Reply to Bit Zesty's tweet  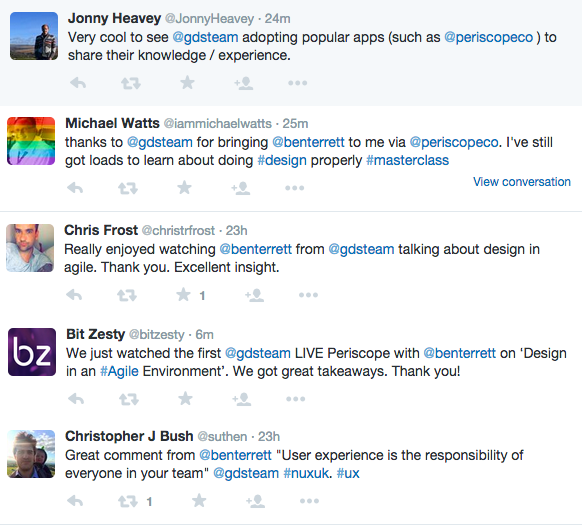(x=76, y=399)
